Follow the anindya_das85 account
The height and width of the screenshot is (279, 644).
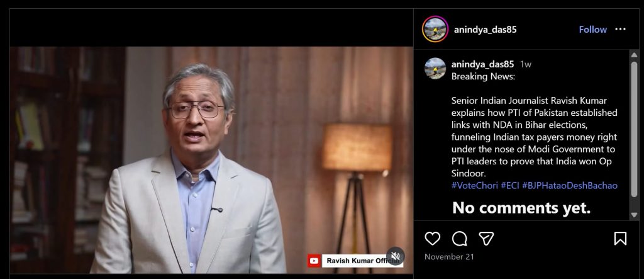(x=592, y=30)
